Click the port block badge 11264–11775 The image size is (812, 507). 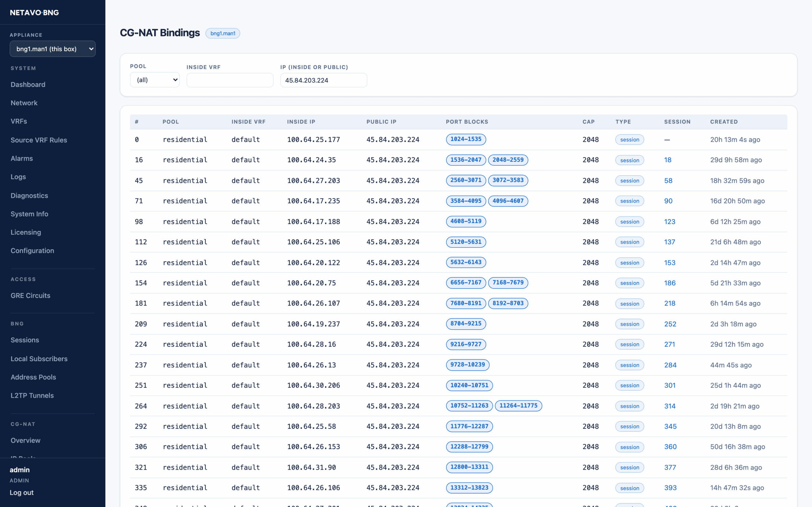[518, 406]
